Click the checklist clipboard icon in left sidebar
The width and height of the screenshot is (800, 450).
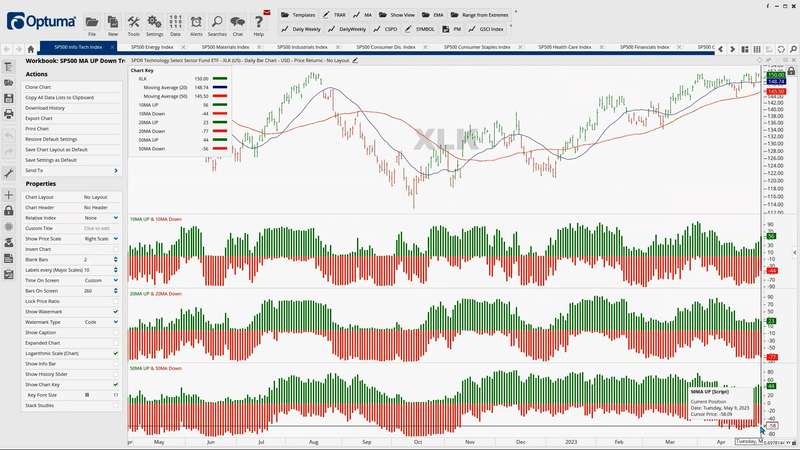[9, 274]
